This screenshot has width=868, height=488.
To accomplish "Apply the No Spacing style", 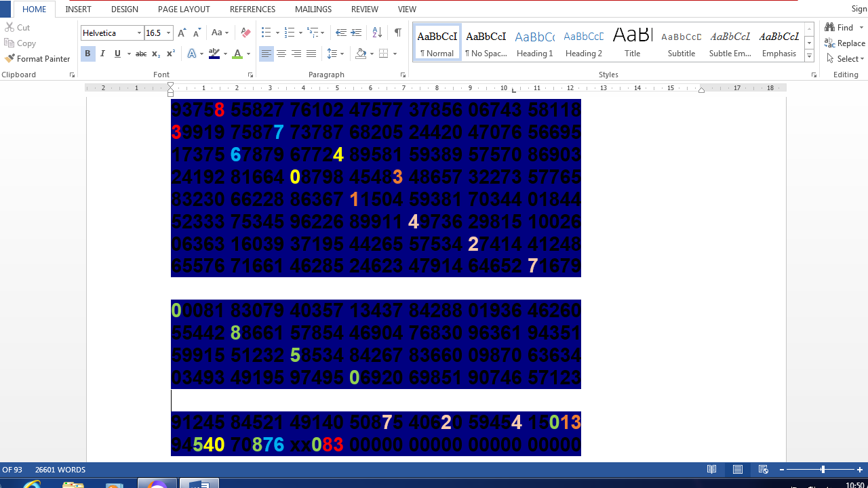I will click(x=486, y=43).
